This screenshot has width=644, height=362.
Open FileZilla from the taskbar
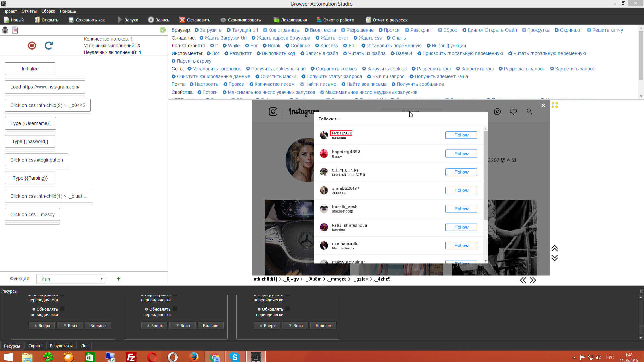click(x=131, y=357)
